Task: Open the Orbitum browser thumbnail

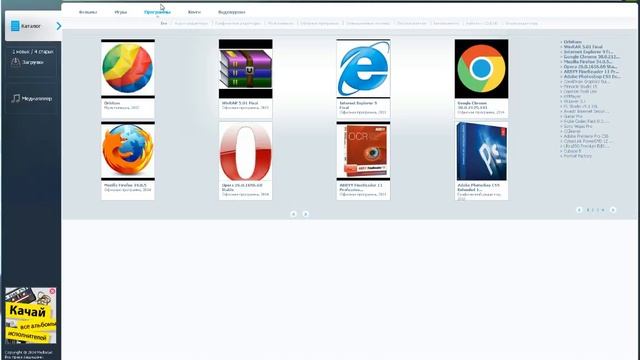Action: [128, 69]
